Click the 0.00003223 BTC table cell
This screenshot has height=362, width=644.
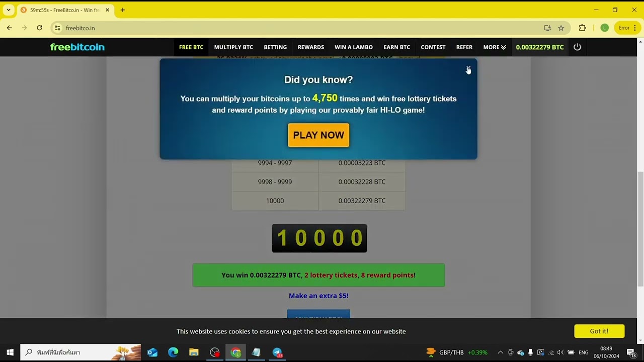pos(362,163)
